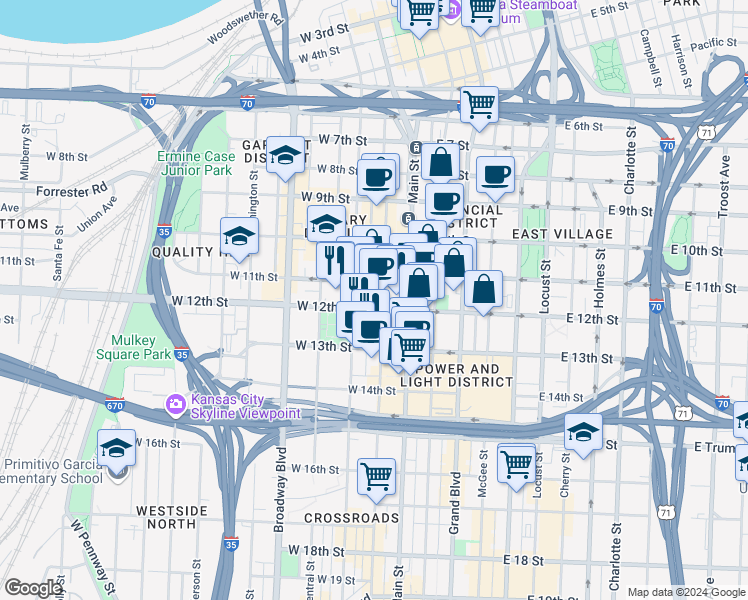Click the Kansas City Skyline Viewpoint camera icon
This screenshot has height=600, width=748.
(x=176, y=404)
